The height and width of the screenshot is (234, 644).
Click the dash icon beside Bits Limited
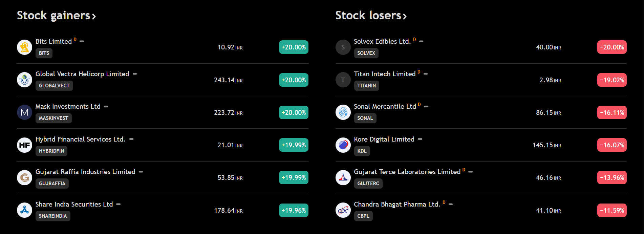pos(82,41)
